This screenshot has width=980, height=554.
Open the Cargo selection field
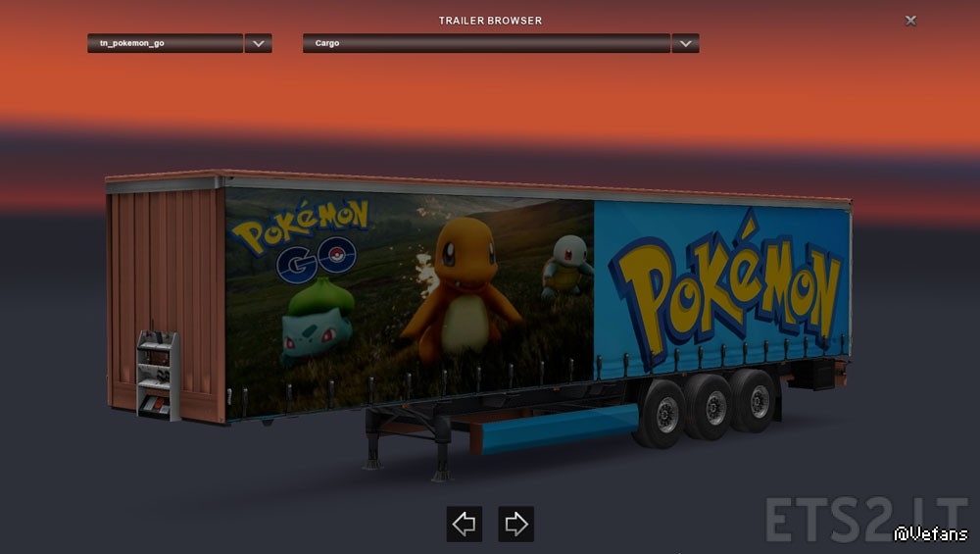pyautogui.click(x=486, y=43)
